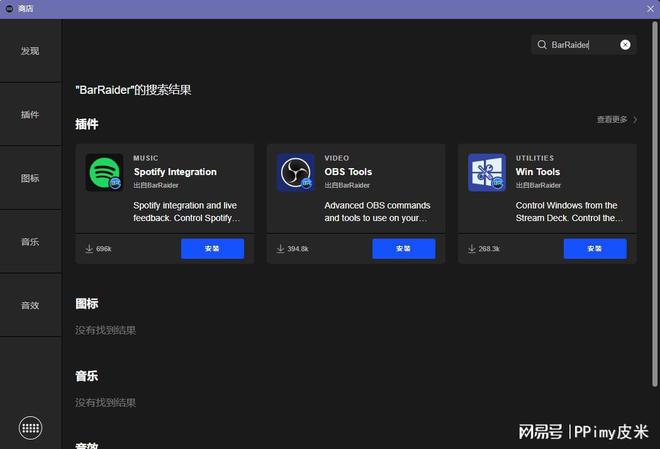
Task: Click the round keypad grid icon
Action: coord(30,428)
